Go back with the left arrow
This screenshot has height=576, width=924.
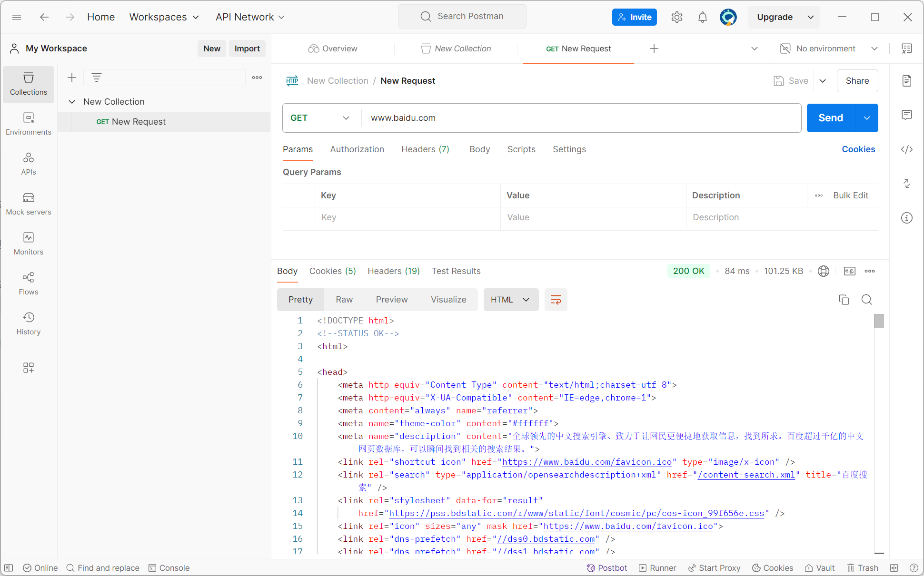(44, 17)
